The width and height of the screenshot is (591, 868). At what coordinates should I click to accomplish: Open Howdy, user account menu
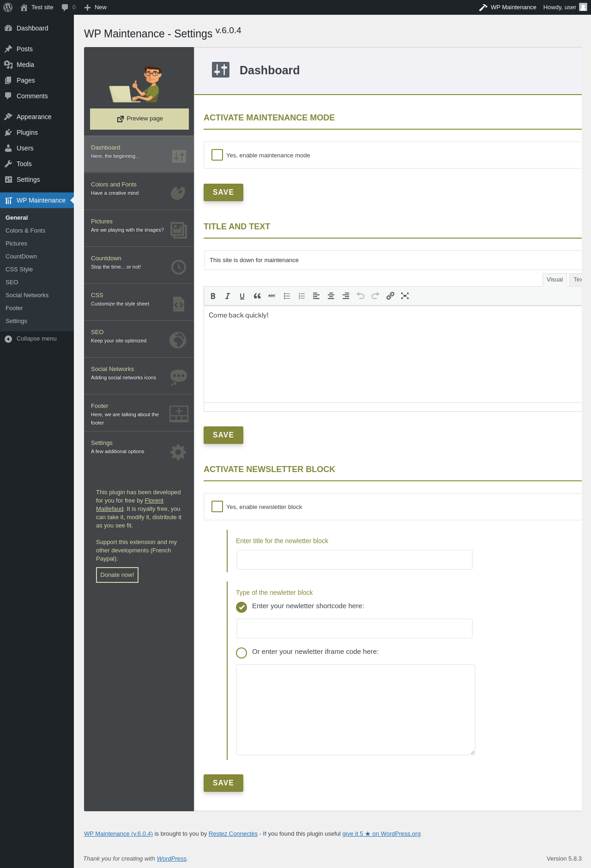[x=565, y=7]
